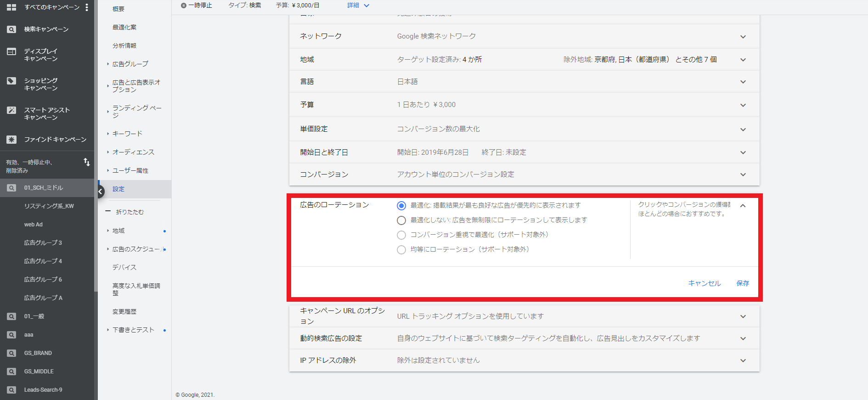
Task: Click the search icon beside GS_BRAND
Action: 11,353
